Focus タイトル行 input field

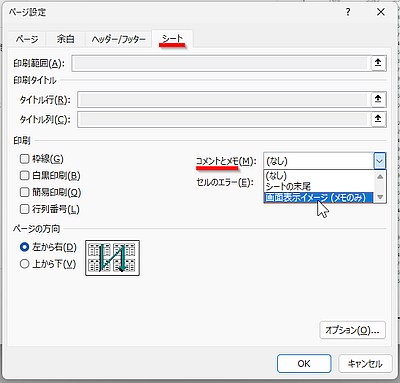[224, 99]
